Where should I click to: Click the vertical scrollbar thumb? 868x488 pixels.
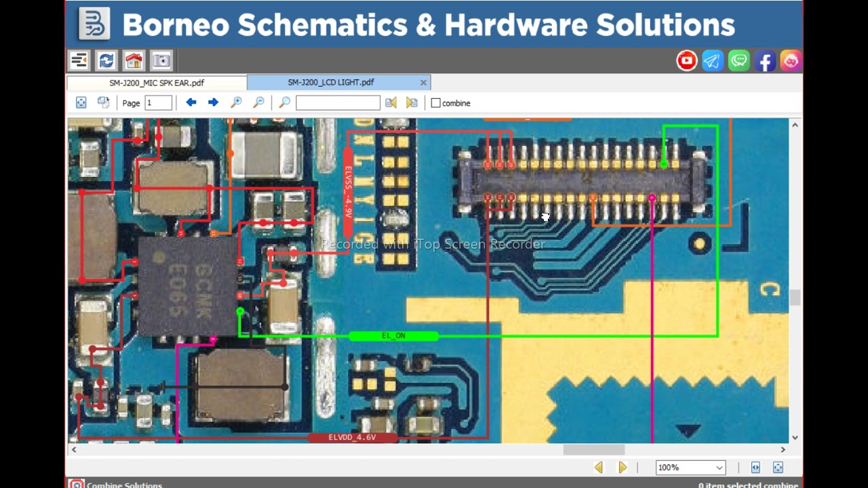(795, 298)
